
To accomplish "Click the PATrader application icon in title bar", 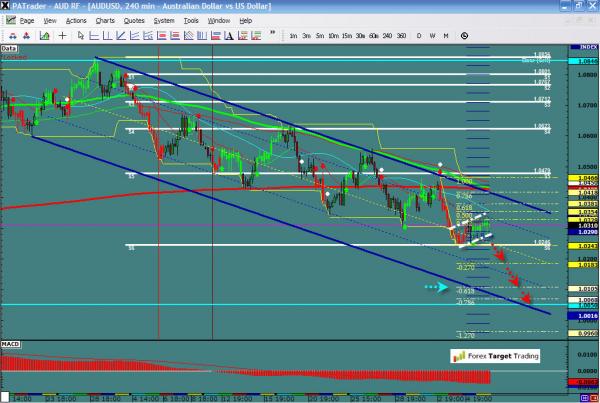I will [7, 6].
